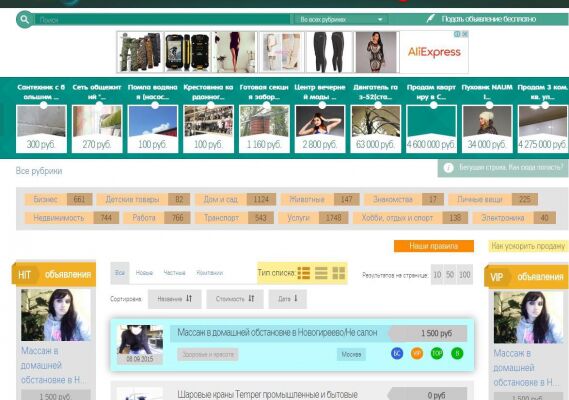The height and width of the screenshot is (400, 569).
Task: Sort listings by 'Стоимость'
Action: (x=235, y=299)
